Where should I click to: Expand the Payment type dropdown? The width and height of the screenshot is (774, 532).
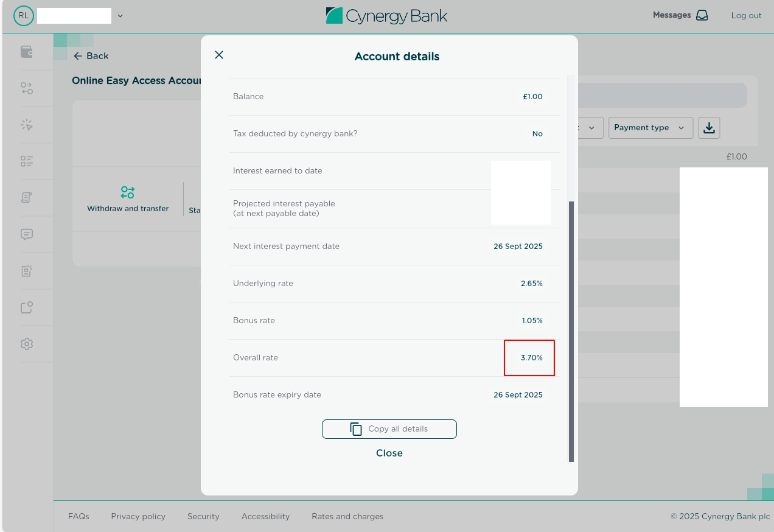650,128
